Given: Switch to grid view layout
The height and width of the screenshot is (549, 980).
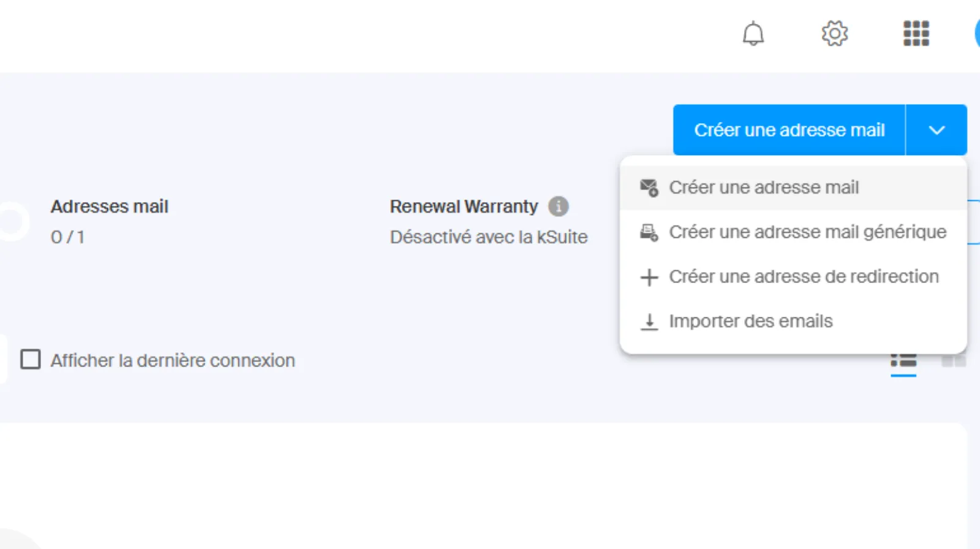Looking at the screenshot, I should coord(953,361).
